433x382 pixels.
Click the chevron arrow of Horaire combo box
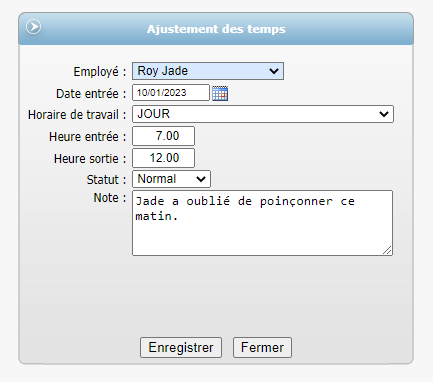point(384,114)
